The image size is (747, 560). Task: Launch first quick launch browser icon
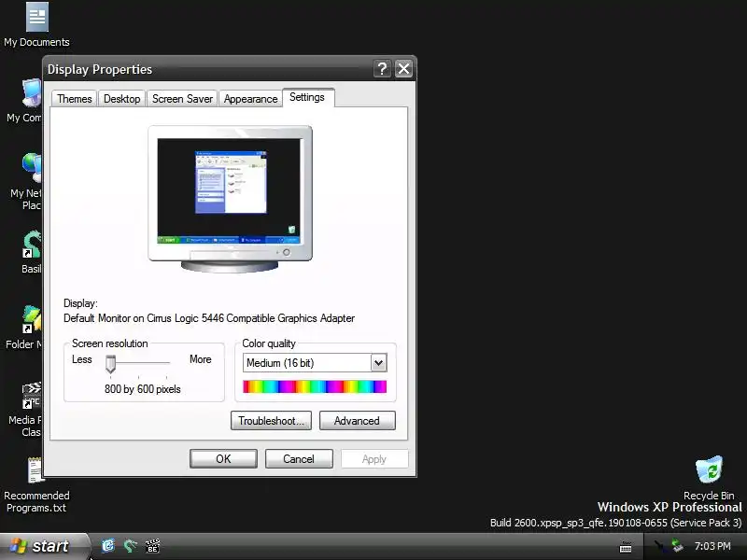(x=108, y=546)
